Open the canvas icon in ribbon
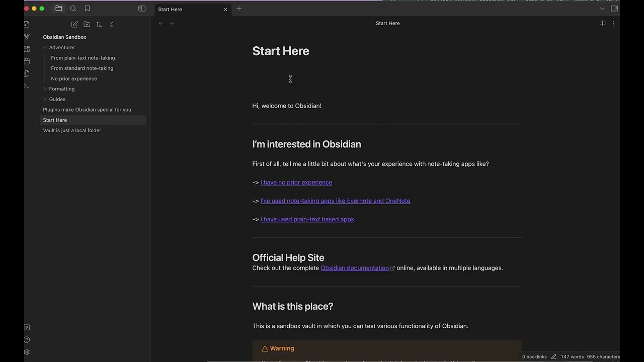 click(27, 49)
